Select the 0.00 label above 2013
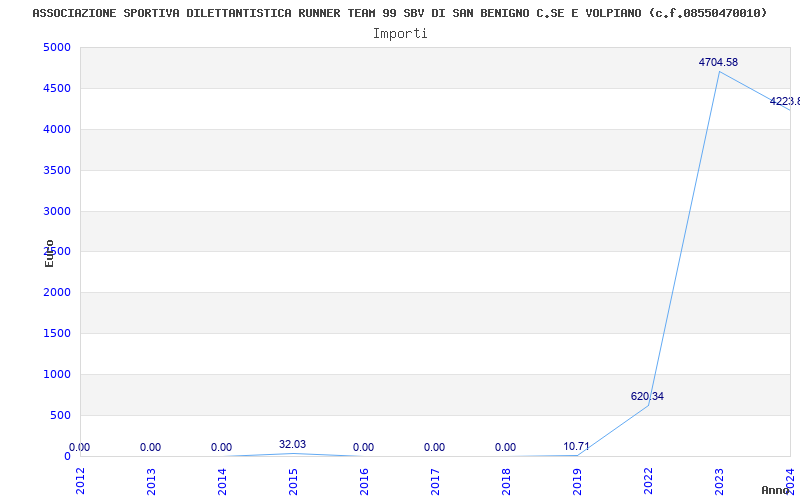Screen dimensions: 800x500 coord(151,447)
